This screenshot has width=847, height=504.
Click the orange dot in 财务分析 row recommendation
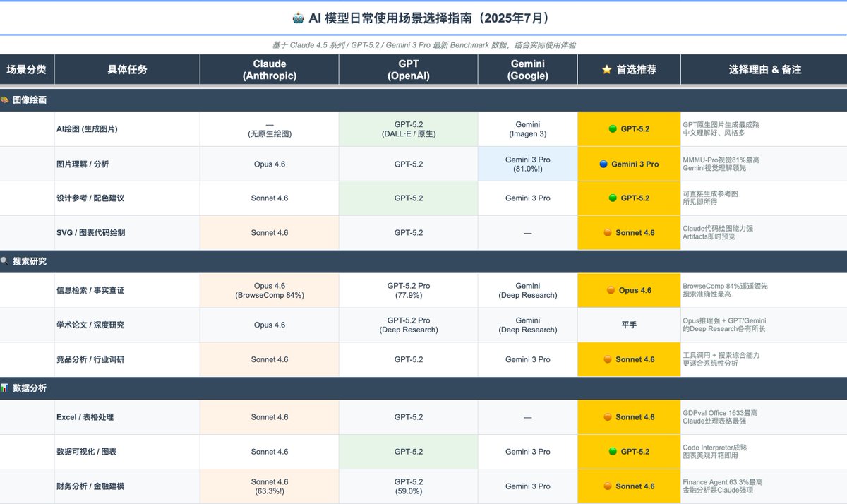click(x=607, y=486)
